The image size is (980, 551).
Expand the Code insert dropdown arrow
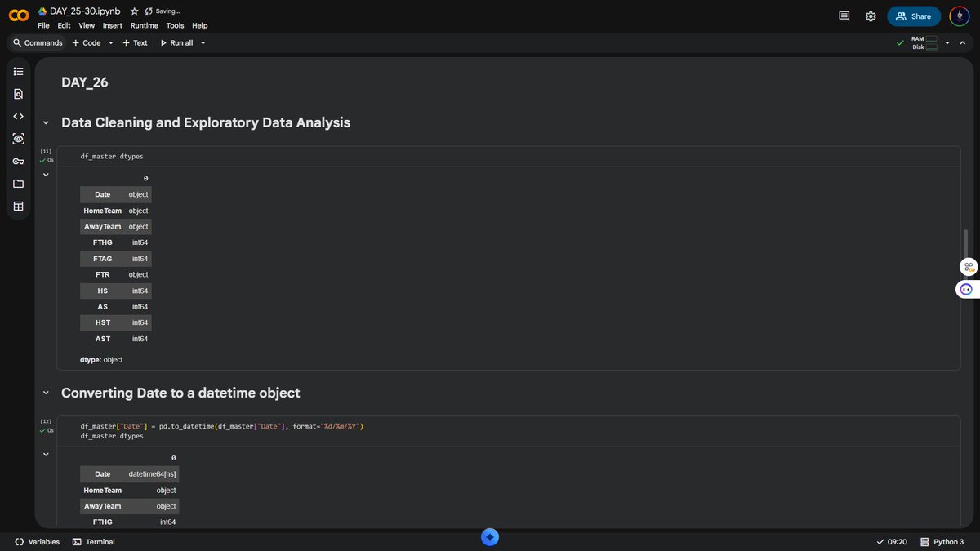coord(110,42)
